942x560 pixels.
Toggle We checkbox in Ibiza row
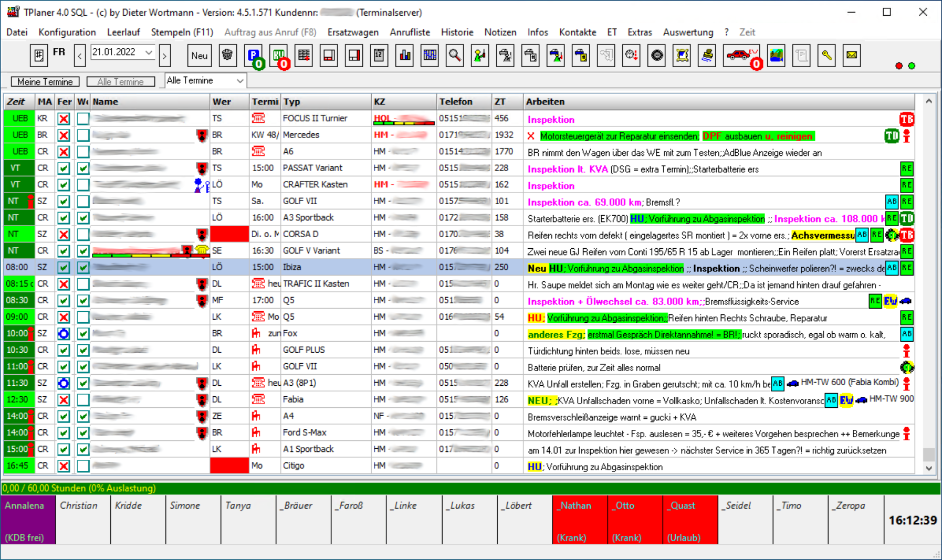pyautogui.click(x=83, y=268)
